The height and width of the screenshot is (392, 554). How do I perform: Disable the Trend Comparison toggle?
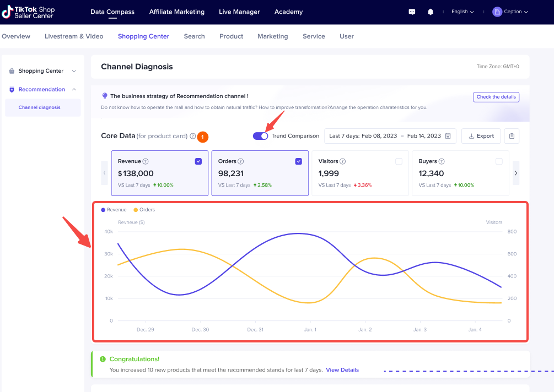tap(260, 136)
